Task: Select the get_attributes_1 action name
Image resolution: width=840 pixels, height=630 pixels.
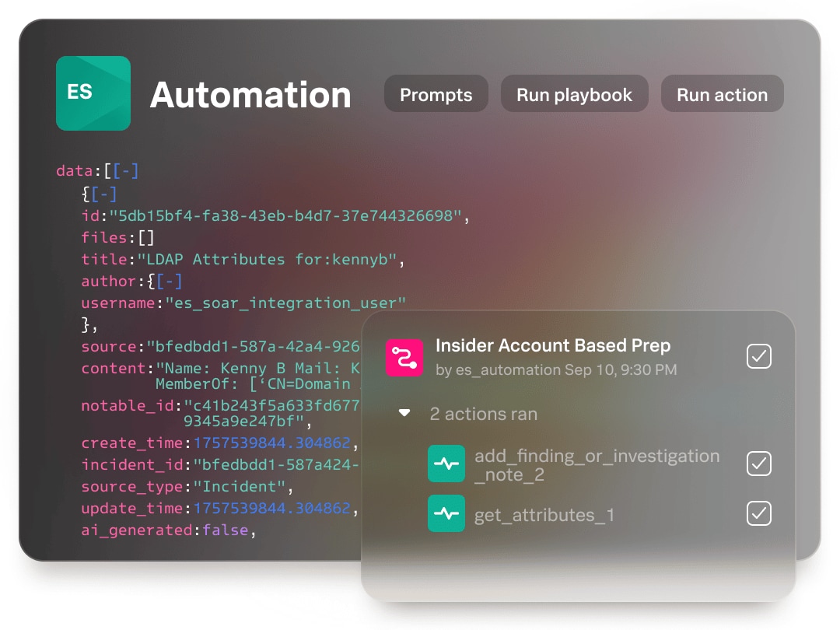Action: click(544, 515)
